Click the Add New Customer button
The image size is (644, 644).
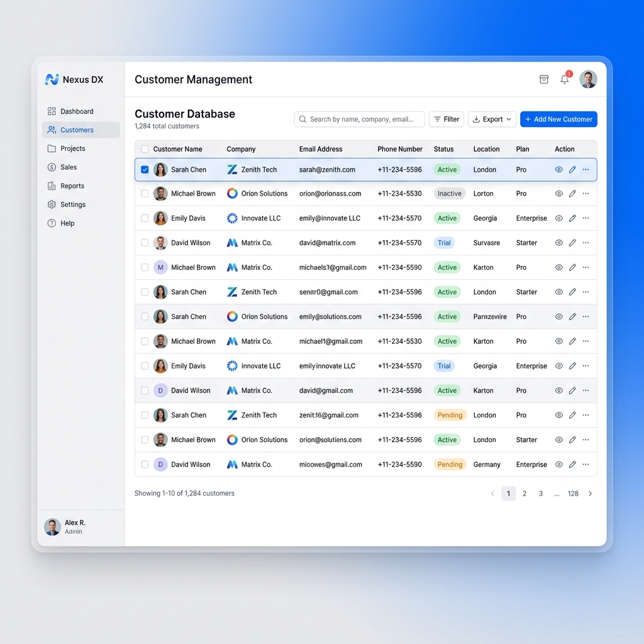(x=558, y=119)
